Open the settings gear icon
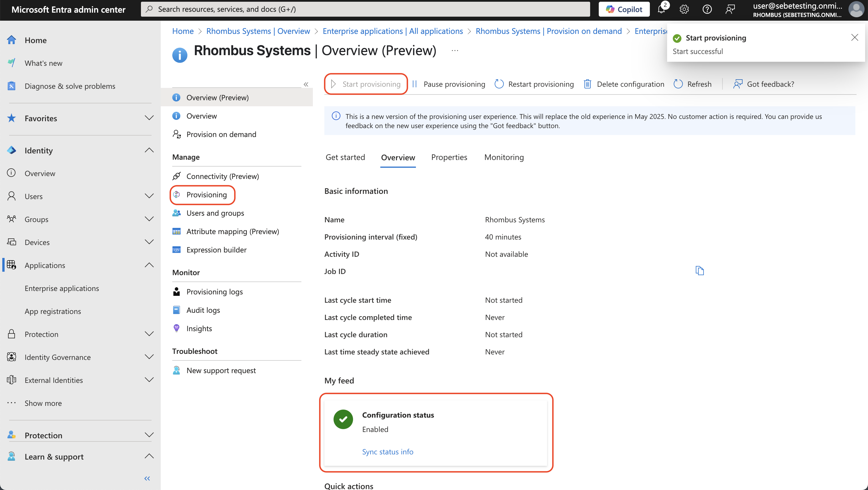Viewport: 868px width, 490px height. (x=684, y=9)
